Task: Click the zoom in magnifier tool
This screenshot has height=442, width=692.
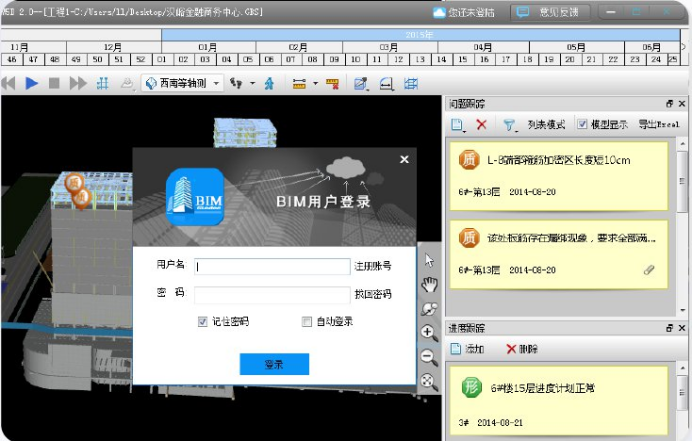Action: [430, 333]
